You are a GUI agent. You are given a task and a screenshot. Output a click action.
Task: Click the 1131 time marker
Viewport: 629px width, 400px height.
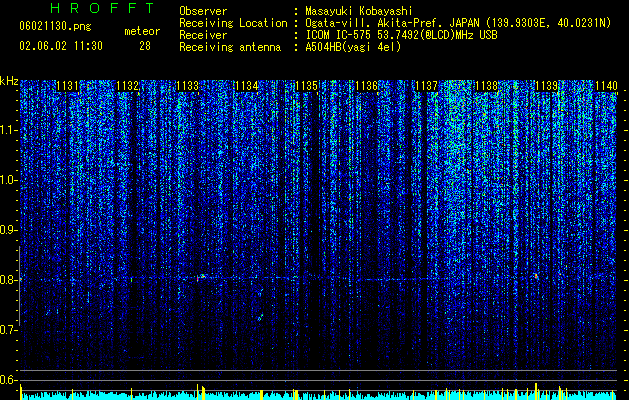point(67,86)
